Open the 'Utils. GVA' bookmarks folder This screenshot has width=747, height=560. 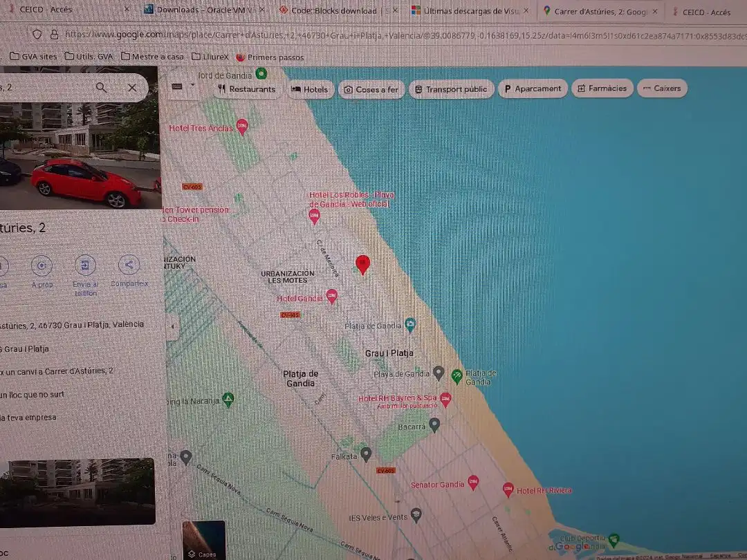89,56
